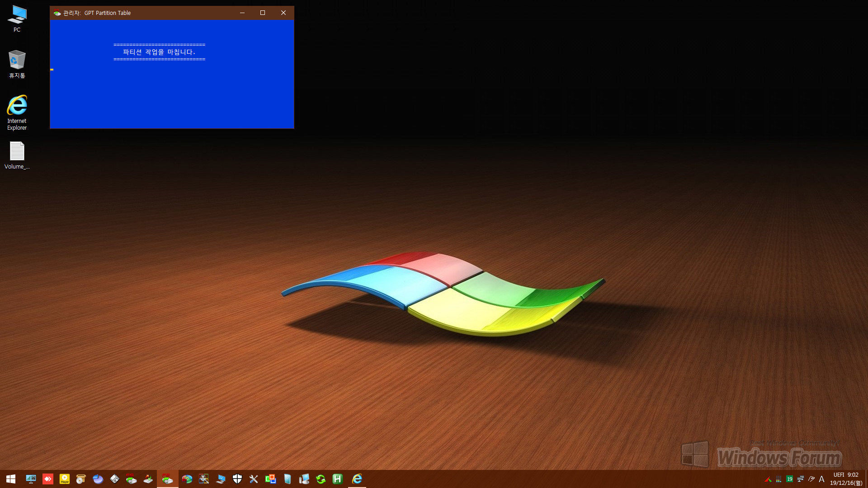
Task: Select the Internet Explorer desktop icon
Action: 17,113
